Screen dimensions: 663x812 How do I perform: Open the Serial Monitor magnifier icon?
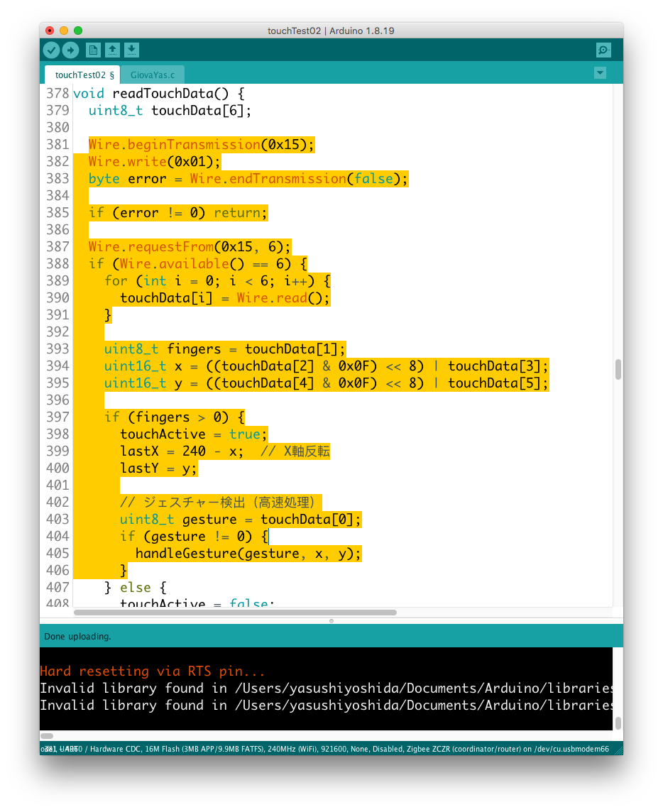tap(603, 50)
